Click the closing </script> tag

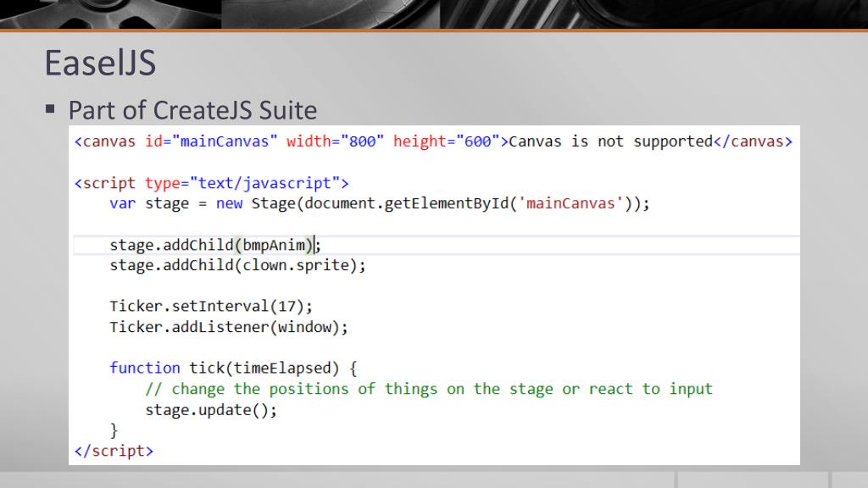pyautogui.click(x=114, y=451)
